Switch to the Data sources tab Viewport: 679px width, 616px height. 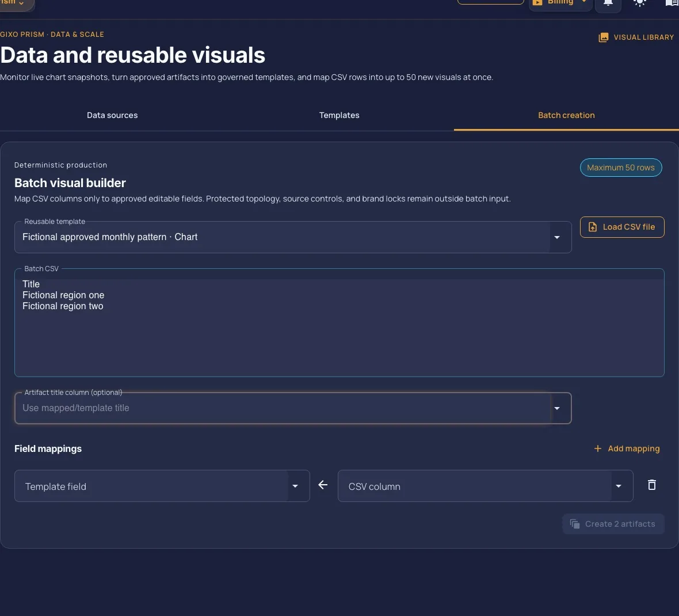(x=112, y=115)
